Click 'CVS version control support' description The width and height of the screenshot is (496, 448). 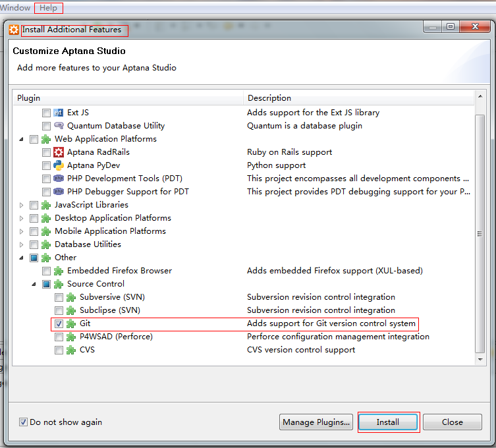tap(301, 350)
